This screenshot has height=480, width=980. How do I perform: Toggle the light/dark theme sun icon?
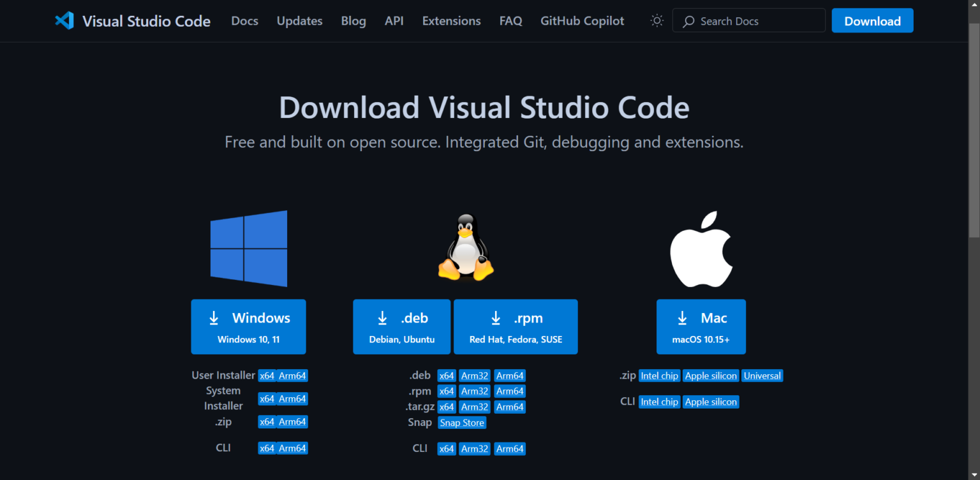click(657, 21)
